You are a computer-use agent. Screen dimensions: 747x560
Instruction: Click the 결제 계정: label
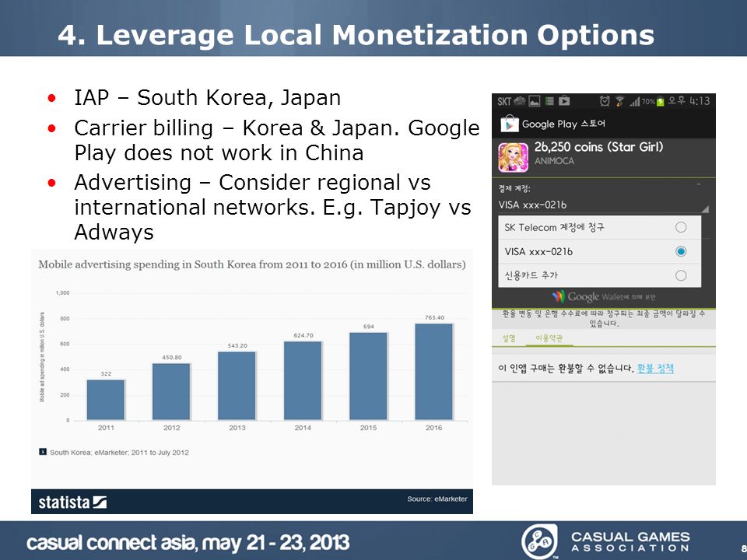[x=514, y=188]
